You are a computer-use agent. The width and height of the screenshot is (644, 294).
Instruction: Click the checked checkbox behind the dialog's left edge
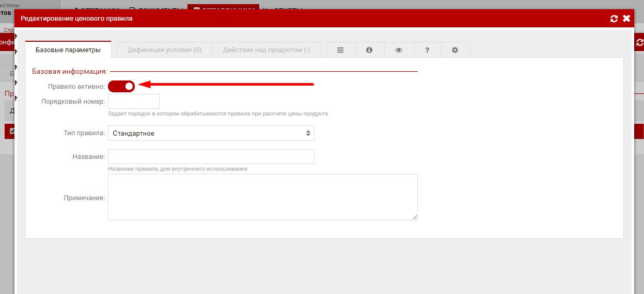click(12, 131)
